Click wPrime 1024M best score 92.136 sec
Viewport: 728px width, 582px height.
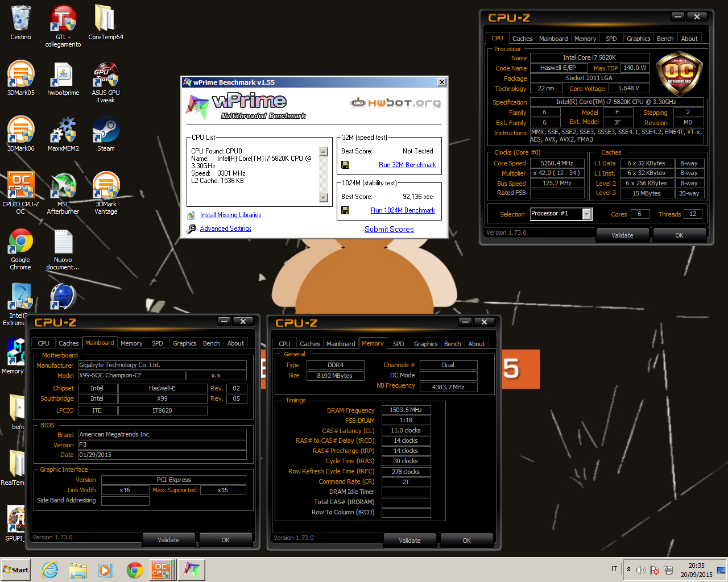[418, 197]
